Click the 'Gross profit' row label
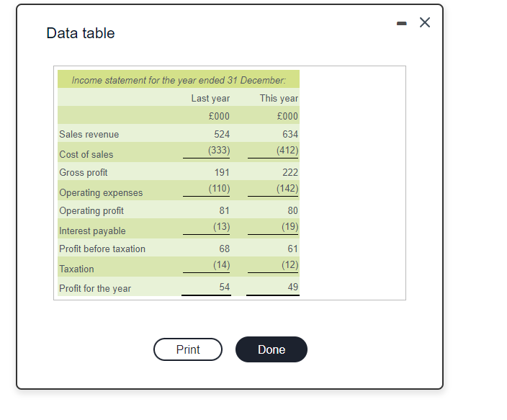Viewport: 507px width, 420px height. click(x=83, y=172)
